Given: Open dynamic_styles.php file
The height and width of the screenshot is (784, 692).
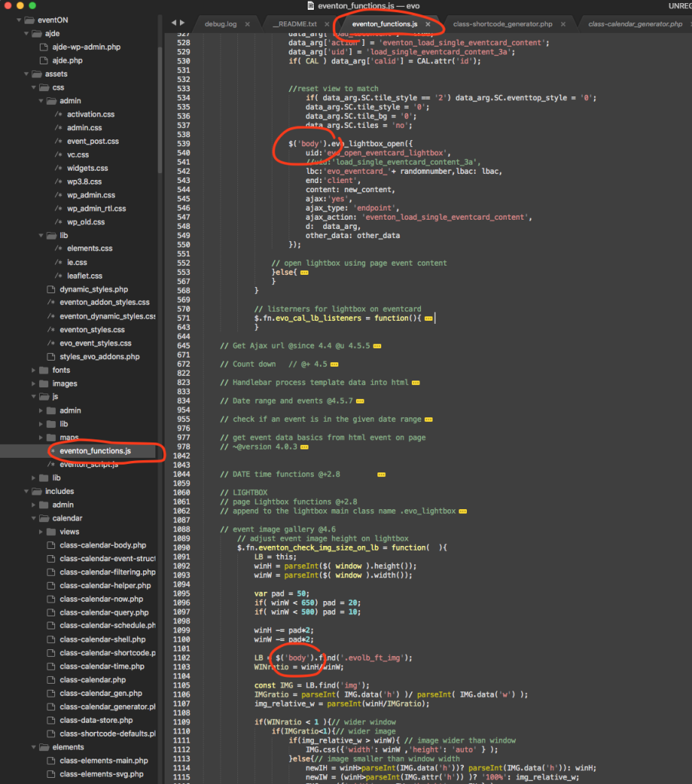Looking at the screenshot, I should pos(93,289).
